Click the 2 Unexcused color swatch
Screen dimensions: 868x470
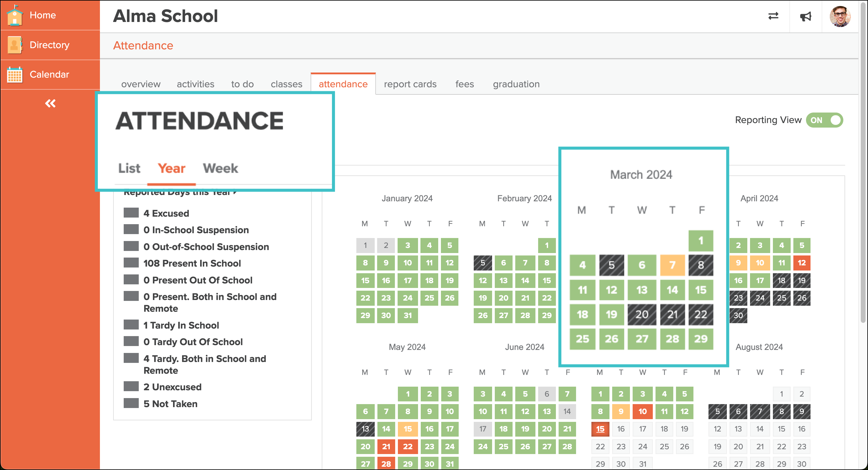131,386
